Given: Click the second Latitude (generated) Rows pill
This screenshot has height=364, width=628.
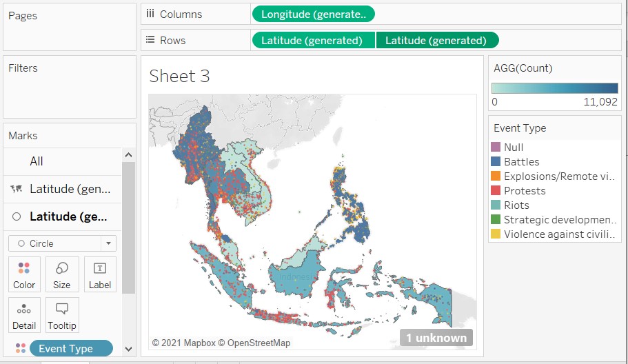Looking at the screenshot, I should pyautogui.click(x=436, y=41).
